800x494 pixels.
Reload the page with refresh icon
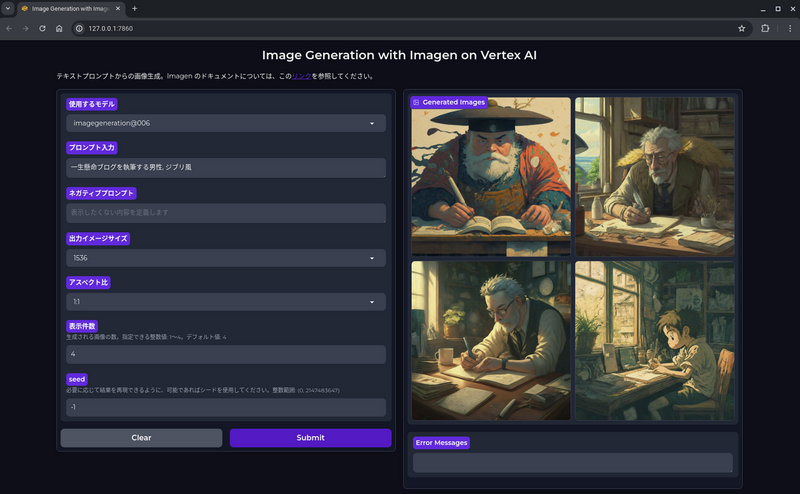pos(42,29)
